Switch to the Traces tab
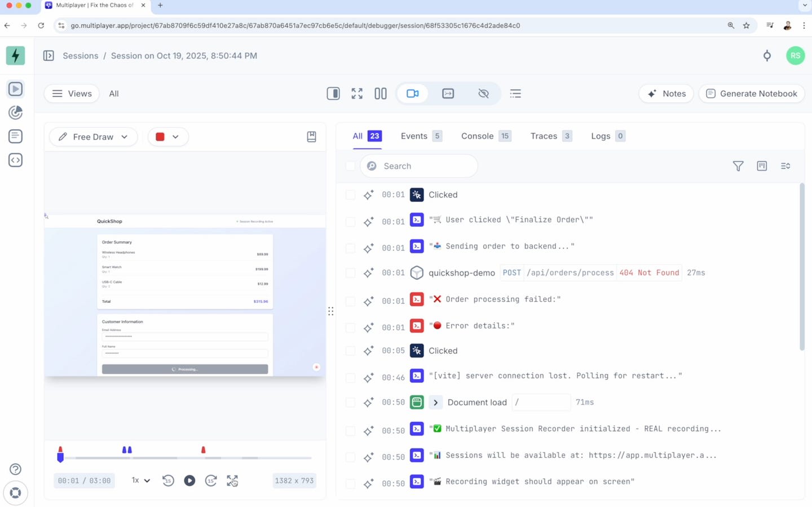Screen dimensions: 812x507 [551, 136]
